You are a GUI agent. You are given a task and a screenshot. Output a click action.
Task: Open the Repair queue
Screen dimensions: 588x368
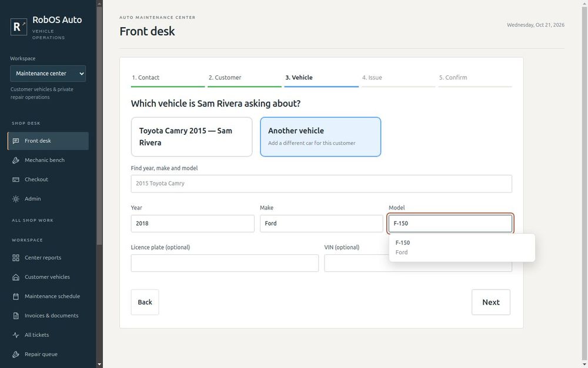48,354
